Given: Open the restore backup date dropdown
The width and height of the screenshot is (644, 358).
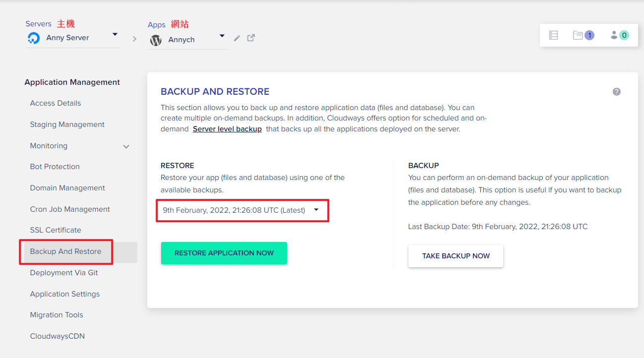Looking at the screenshot, I should [242, 210].
